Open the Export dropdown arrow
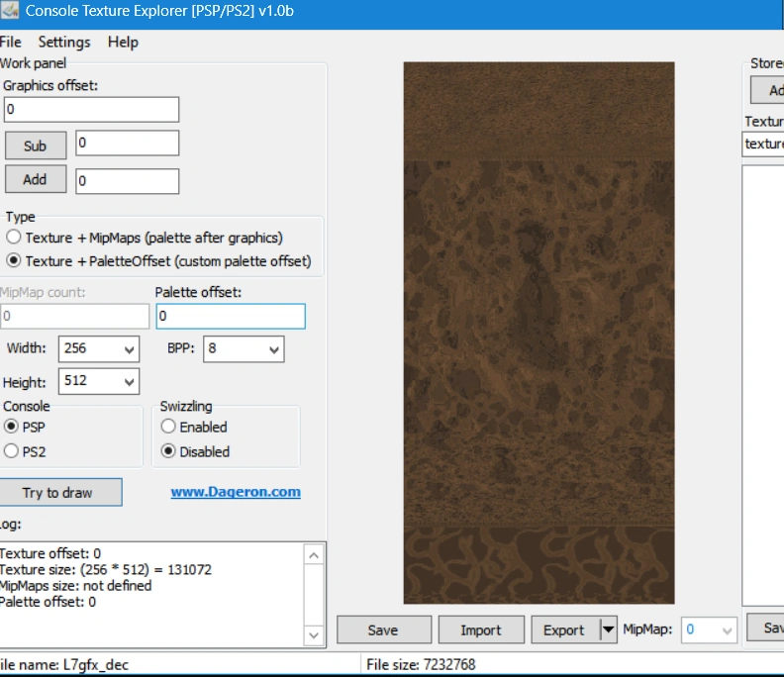784x677 pixels. tap(608, 630)
